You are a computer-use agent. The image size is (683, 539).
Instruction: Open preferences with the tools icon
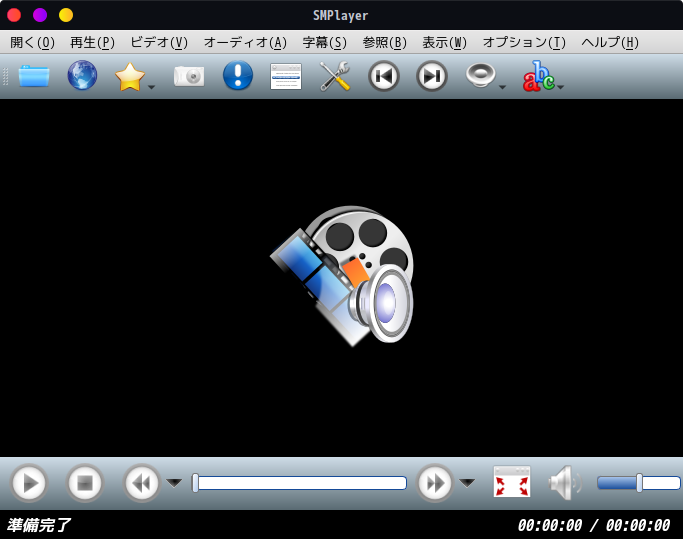pyautogui.click(x=335, y=76)
